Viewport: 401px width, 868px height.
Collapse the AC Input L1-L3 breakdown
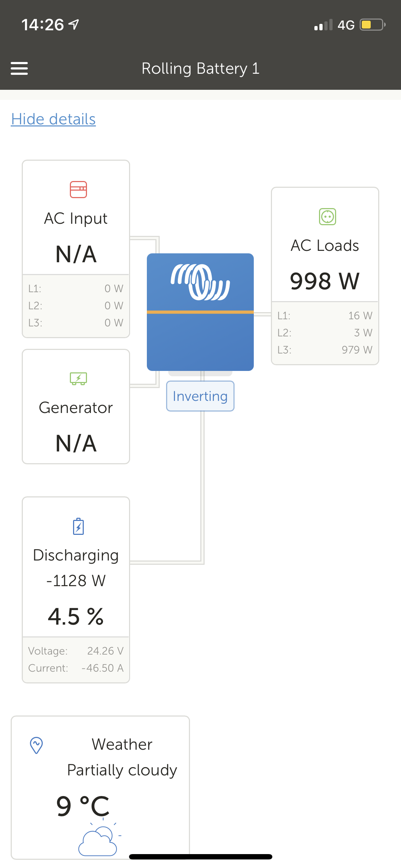tap(76, 305)
